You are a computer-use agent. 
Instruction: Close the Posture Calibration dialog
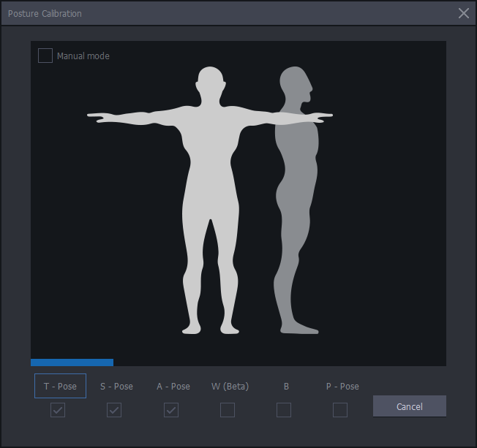464,13
